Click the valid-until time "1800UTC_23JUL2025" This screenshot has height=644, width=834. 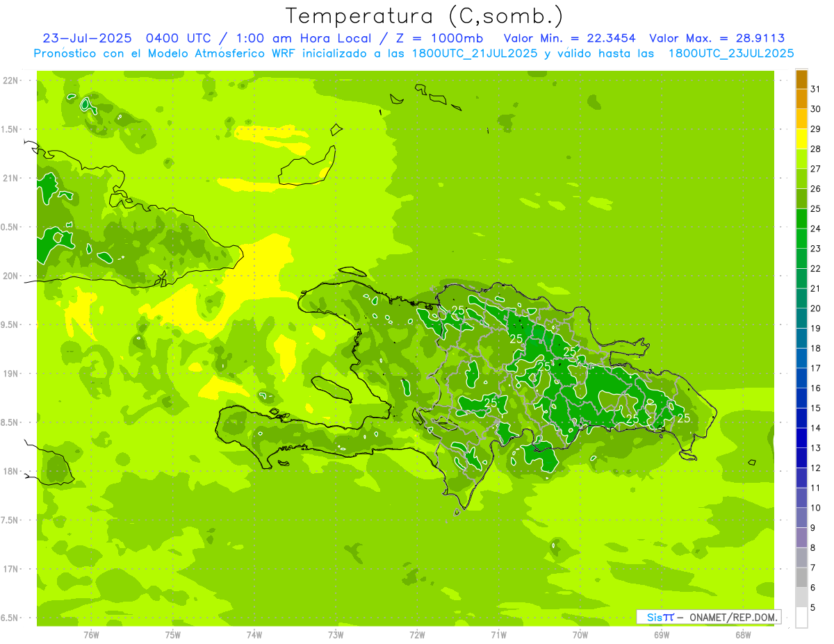[x=731, y=53]
